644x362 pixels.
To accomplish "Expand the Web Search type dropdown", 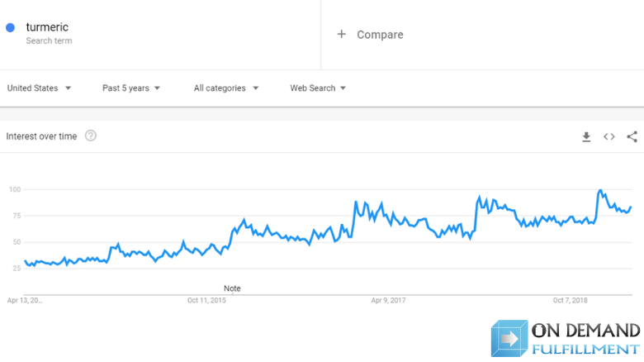I will (x=318, y=88).
